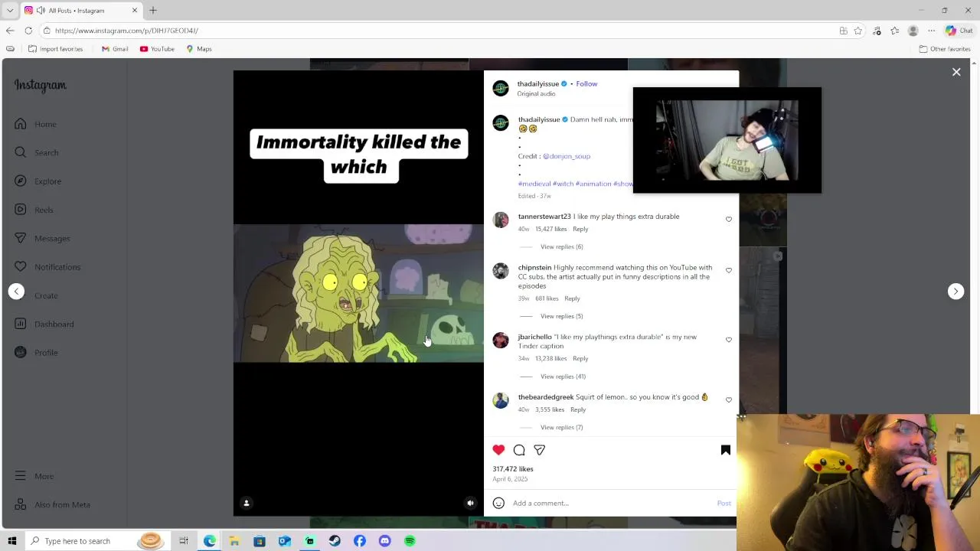View 317,472 likes list
This screenshot has width=980, height=551.
[513, 469]
